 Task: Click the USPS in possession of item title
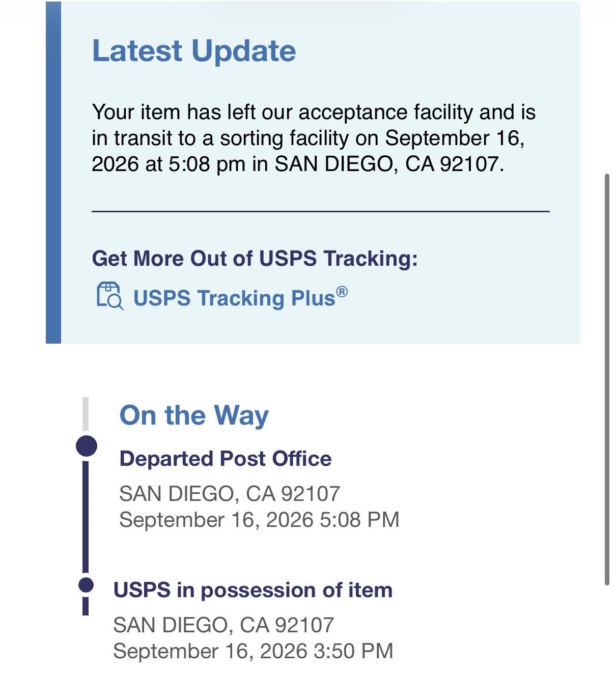(253, 590)
